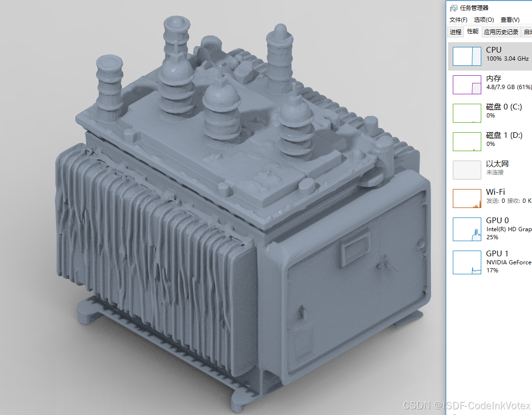Open the 选项(O) menu

[484, 20]
